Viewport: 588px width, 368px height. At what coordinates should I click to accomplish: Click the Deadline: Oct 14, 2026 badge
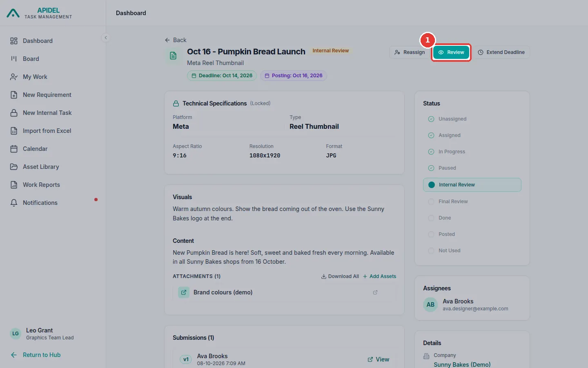pos(222,76)
